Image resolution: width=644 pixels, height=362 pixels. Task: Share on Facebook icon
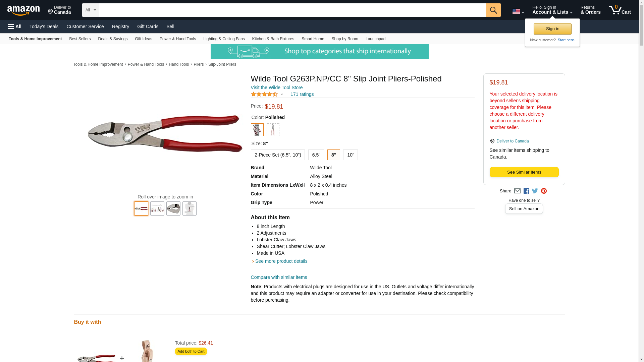[x=526, y=191]
